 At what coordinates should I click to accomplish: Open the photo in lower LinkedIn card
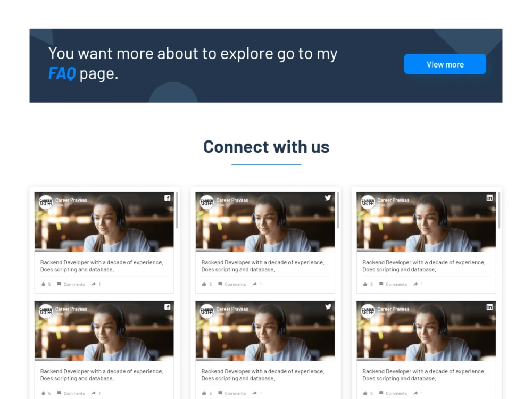pyautogui.click(x=427, y=330)
